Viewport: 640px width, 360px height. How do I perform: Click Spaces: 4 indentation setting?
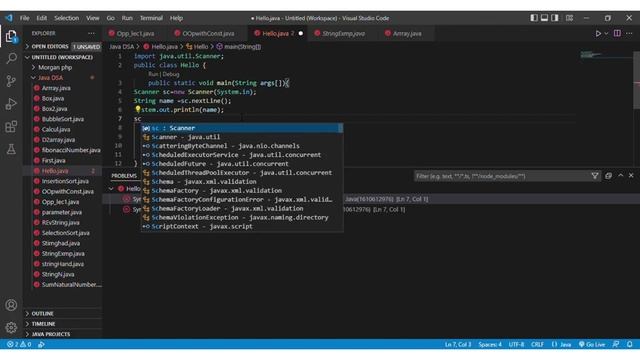pos(490,344)
